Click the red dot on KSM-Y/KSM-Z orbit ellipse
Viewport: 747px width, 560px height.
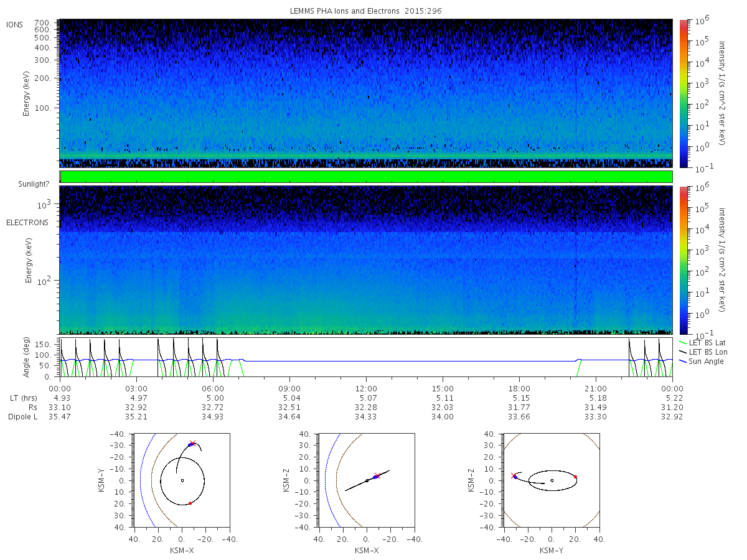(x=575, y=477)
